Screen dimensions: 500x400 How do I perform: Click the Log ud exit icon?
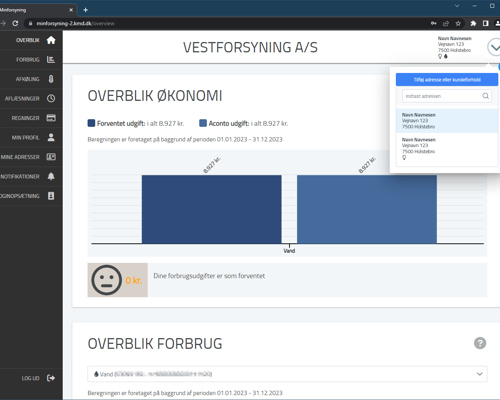tap(51, 378)
